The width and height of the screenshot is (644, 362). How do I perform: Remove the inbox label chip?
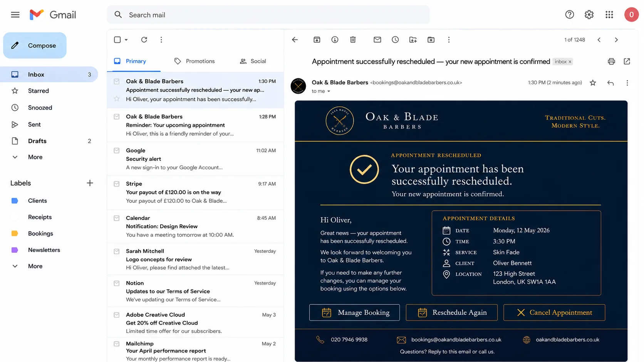pos(570,62)
